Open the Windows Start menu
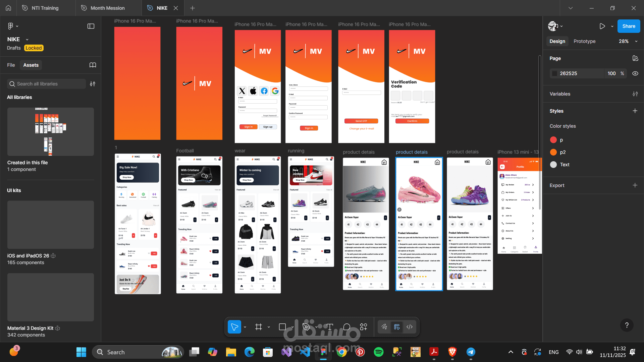644x362 pixels. [x=81, y=352]
